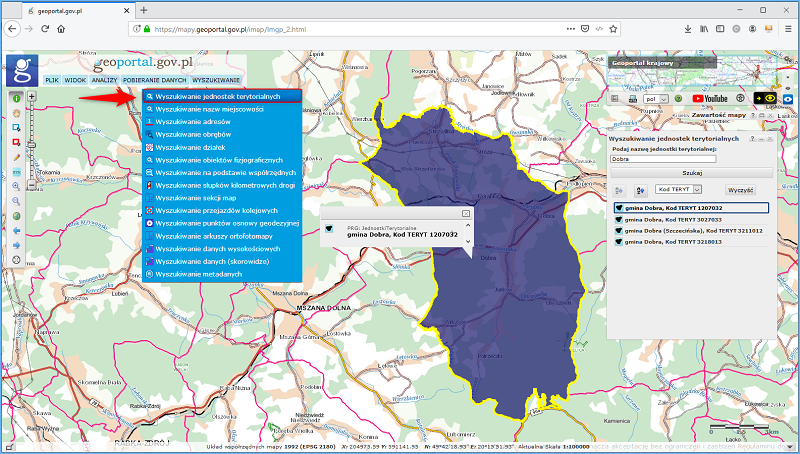Open the language dropdown 'pol'
The image size is (800, 454).
coord(654,99)
